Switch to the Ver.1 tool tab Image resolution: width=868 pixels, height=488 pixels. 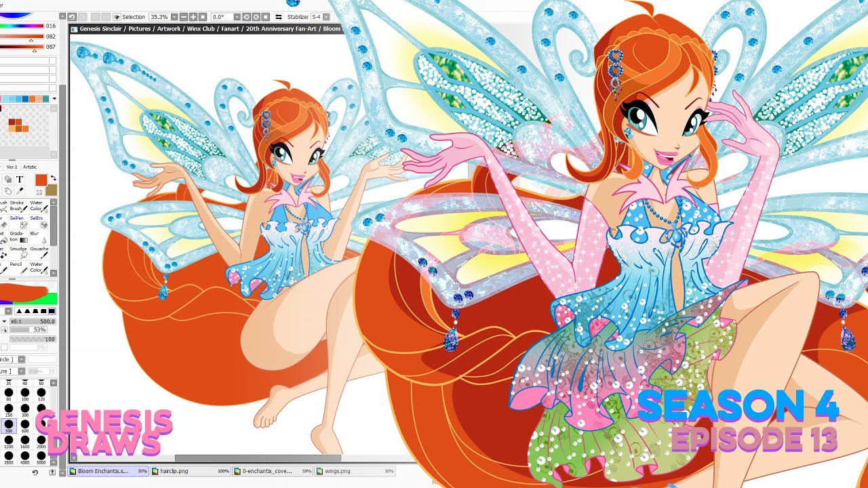click(x=12, y=167)
